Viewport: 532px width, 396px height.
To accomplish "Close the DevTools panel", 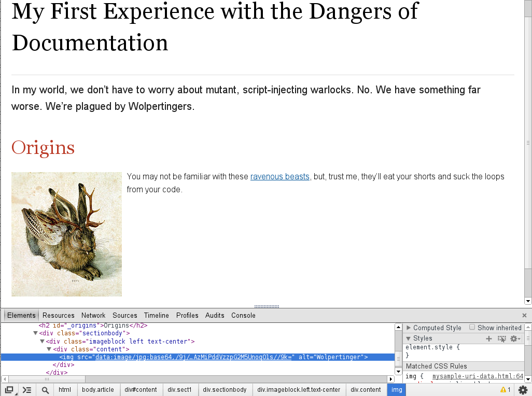I will (524, 315).
